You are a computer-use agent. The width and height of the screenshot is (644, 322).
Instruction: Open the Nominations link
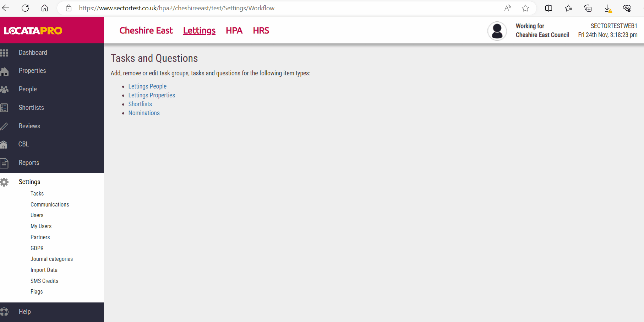[x=144, y=113]
